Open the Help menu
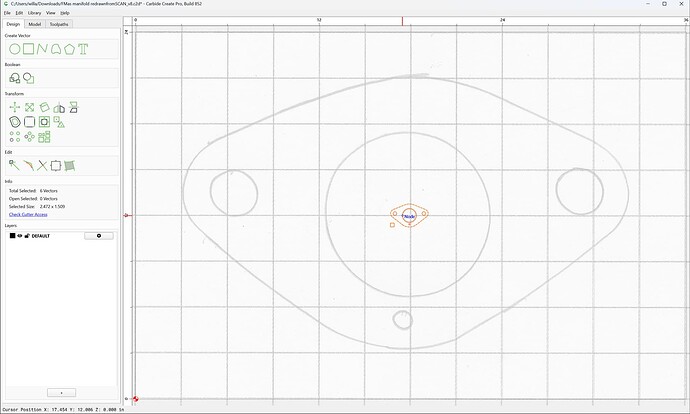The height and width of the screenshot is (414, 690). point(65,13)
